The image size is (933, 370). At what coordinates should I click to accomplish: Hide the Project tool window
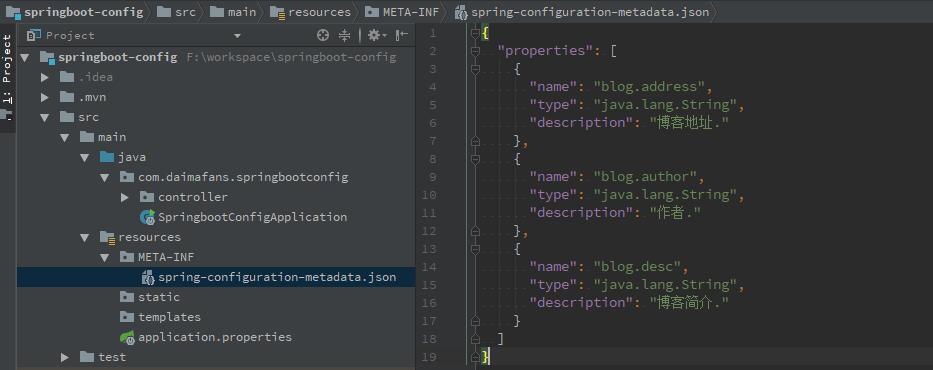(x=402, y=36)
